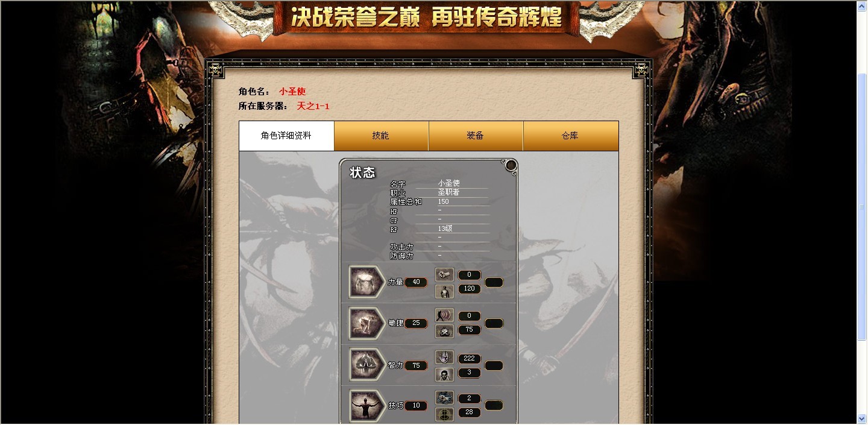Viewport: 868px width, 425px height.
Task: Click the 力量 strength torso icon
Action: tap(367, 282)
